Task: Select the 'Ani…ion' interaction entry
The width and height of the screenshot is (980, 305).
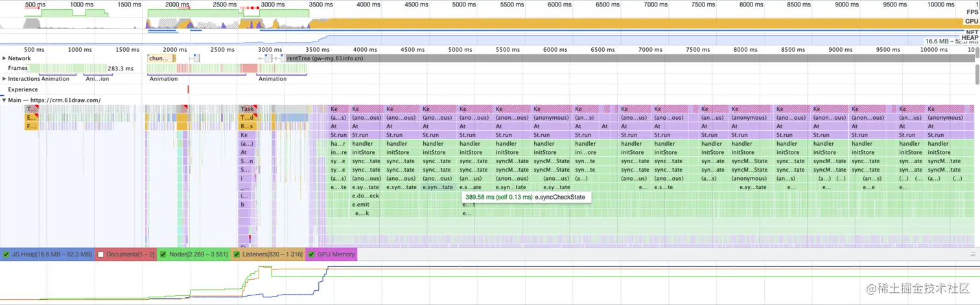Action: [x=97, y=79]
